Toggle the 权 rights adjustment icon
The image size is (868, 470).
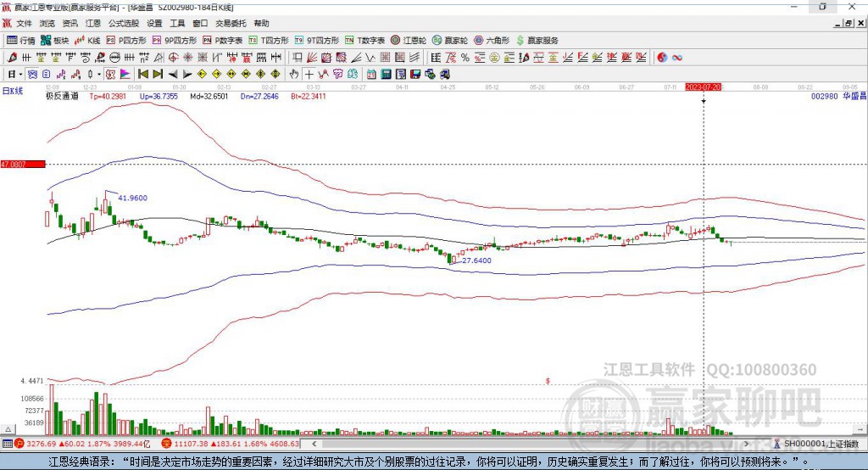click(110, 75)
